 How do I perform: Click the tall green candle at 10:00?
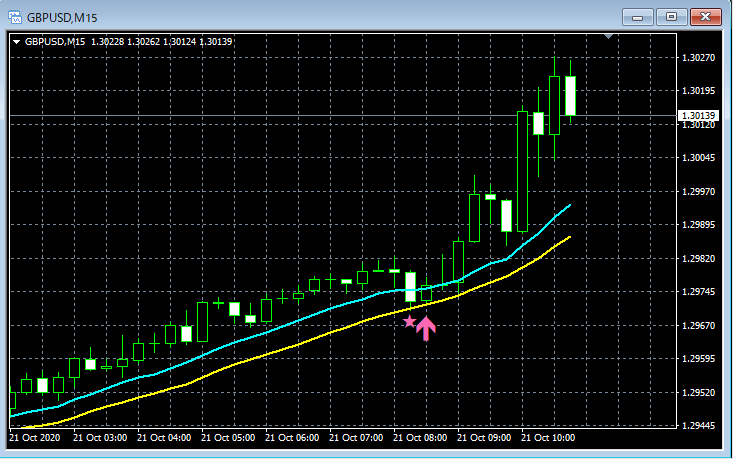522,171
